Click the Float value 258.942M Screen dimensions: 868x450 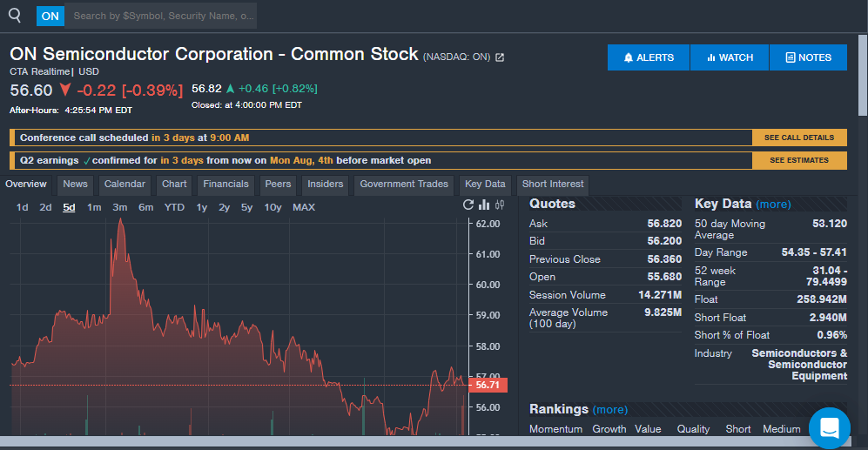[822, 299]
